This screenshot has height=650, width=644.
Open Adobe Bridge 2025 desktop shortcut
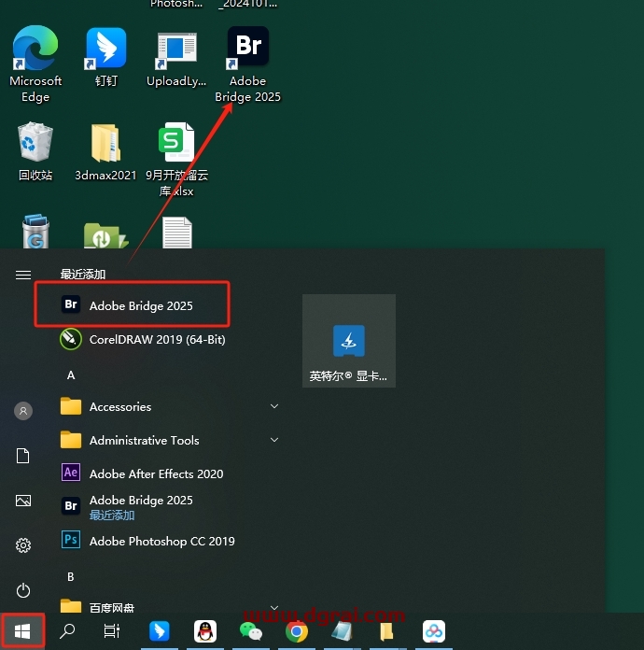coord(248,64)
